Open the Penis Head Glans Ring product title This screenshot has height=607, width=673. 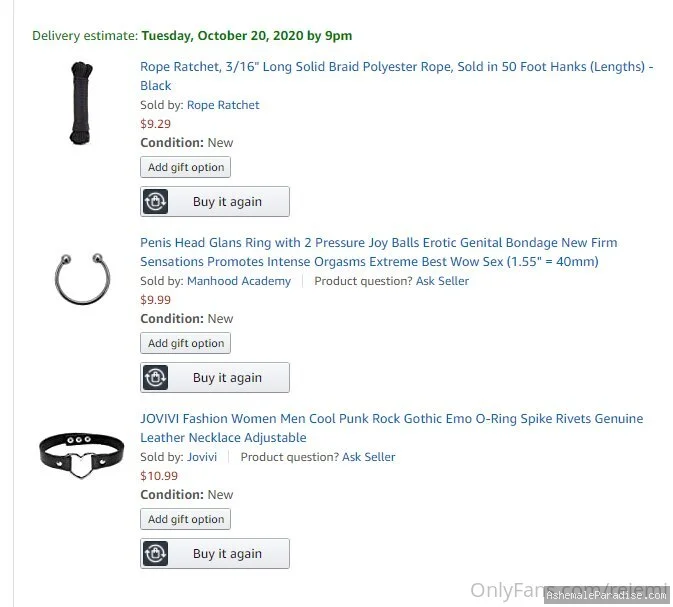click(x=379, y=252)
